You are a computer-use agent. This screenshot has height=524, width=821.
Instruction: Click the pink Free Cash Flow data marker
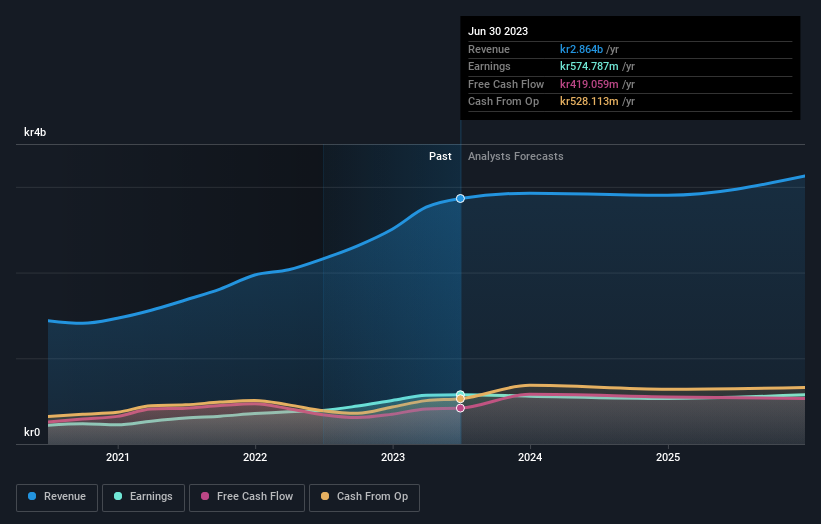coord(460,408)
